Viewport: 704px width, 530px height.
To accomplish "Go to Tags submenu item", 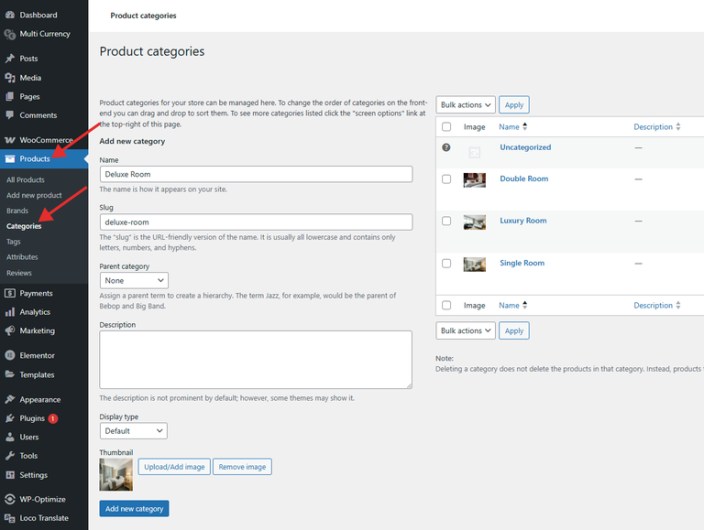I will click(x=13, y=242).
